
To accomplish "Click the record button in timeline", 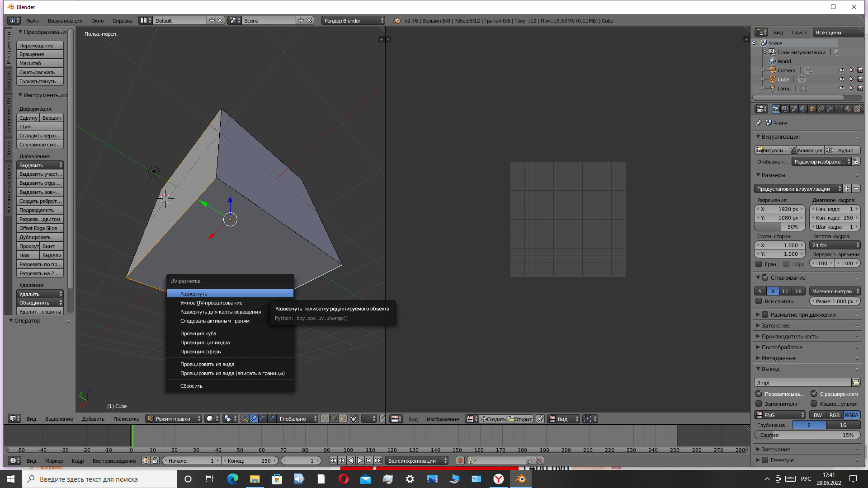I will coord(460,460).
